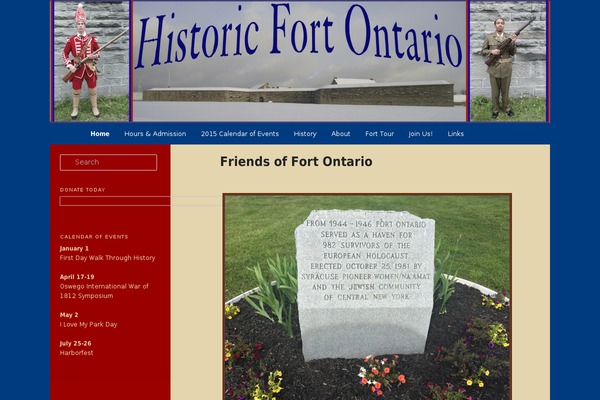Go to the Links page
The width and height of the screenshot is (600, 400).
click(x=455, y=134)
